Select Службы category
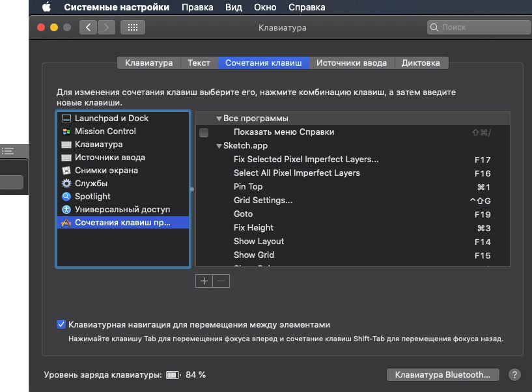Viewport: 532px width, 392px height. (x=123, y=183)
